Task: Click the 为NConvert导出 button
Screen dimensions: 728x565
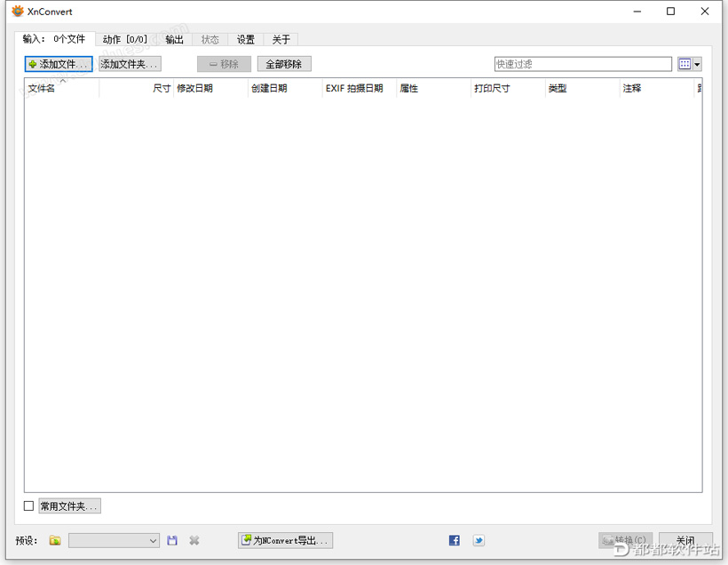Action: point(286,540)
